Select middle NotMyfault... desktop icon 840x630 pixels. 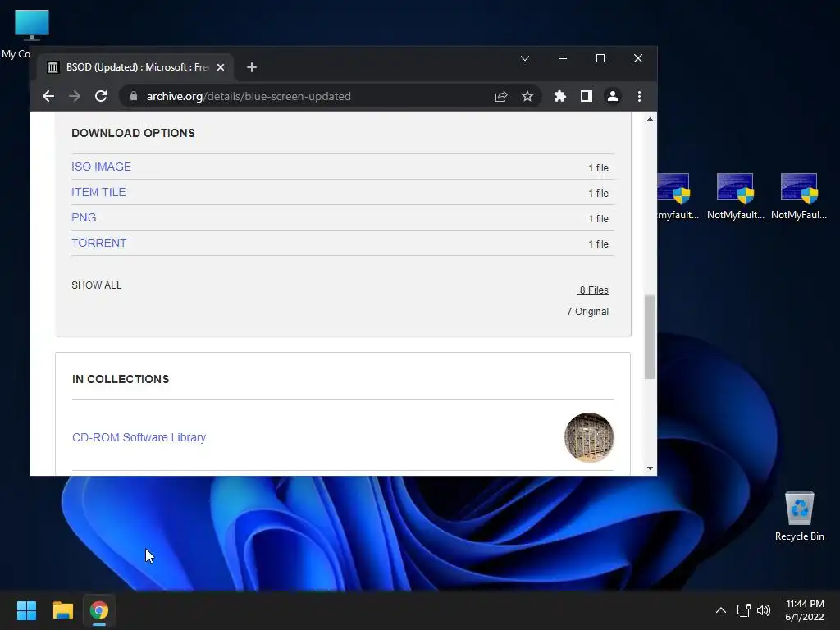pos(735,196)
